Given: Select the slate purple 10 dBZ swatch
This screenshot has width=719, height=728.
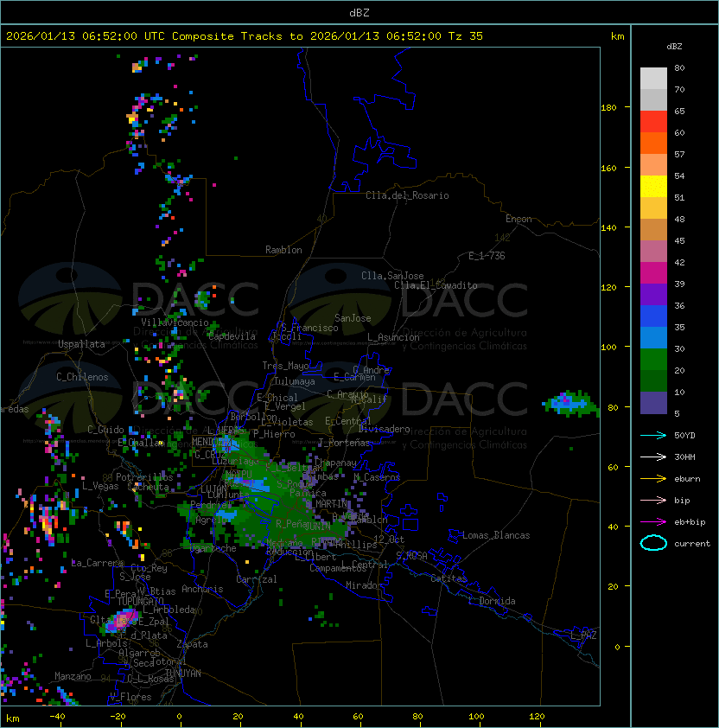Looking at the screenshot, I should [653, 403].
